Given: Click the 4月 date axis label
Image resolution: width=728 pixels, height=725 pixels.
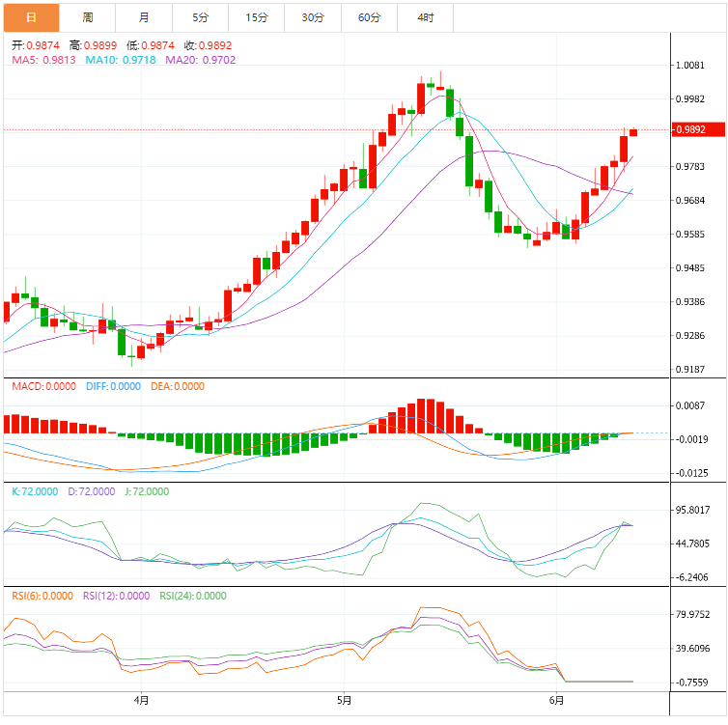Looking at the screenshot, I should (141, 701).
